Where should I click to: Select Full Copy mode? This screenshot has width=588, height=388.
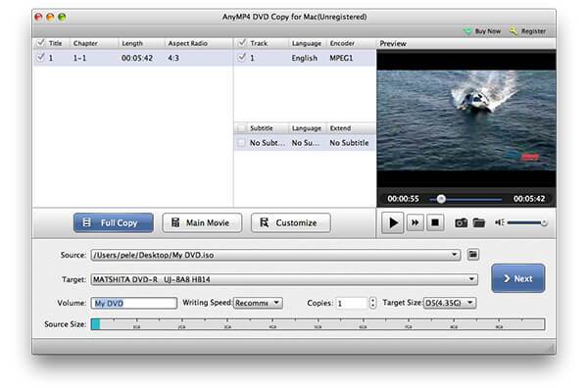click(x=114, y=223)
